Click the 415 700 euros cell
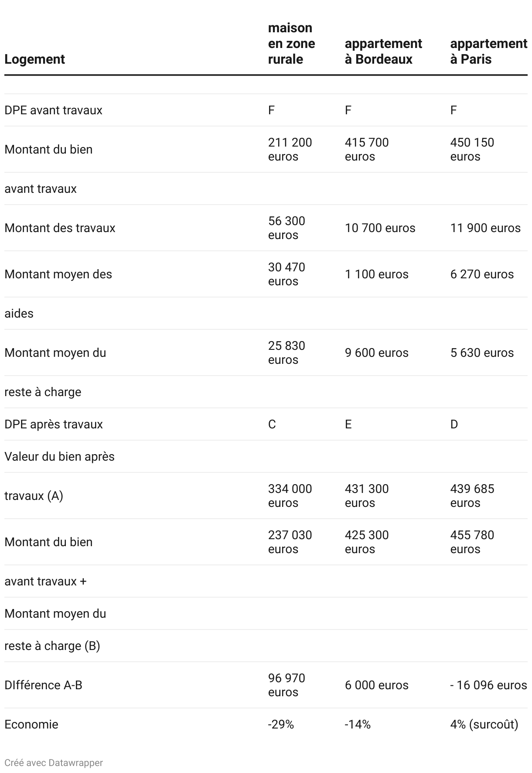Viewport: 532px width, 773px height. [x=366, y=149]
